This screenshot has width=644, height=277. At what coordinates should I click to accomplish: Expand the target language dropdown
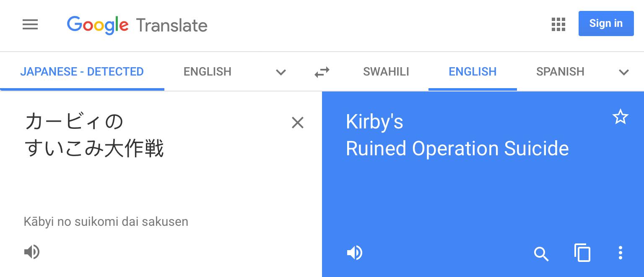[x=624, y=72]
